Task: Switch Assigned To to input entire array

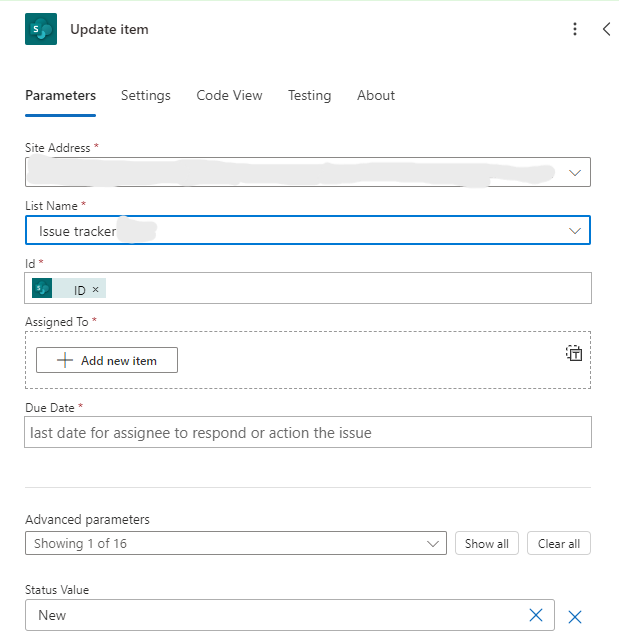Action: point(574,353)
